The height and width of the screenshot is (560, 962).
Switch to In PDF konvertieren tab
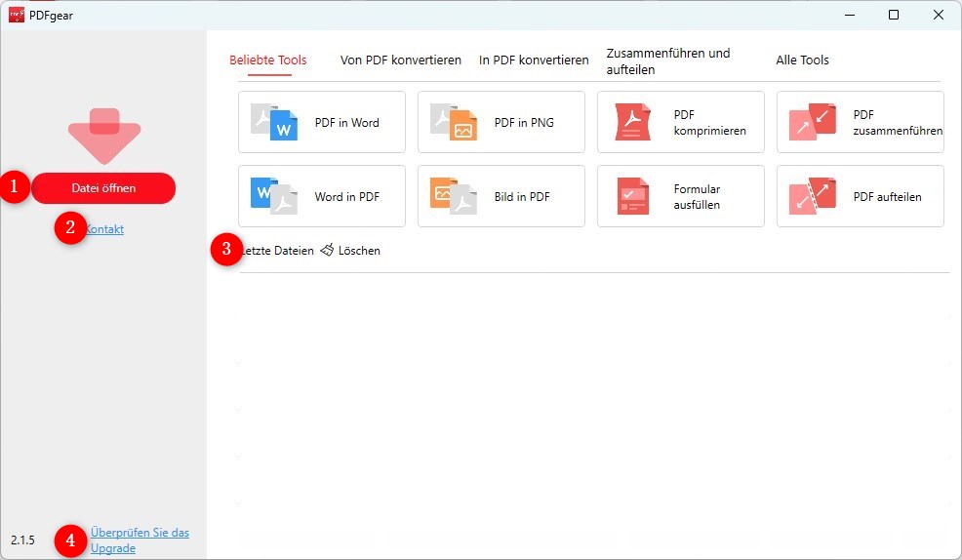coord(534,60)
